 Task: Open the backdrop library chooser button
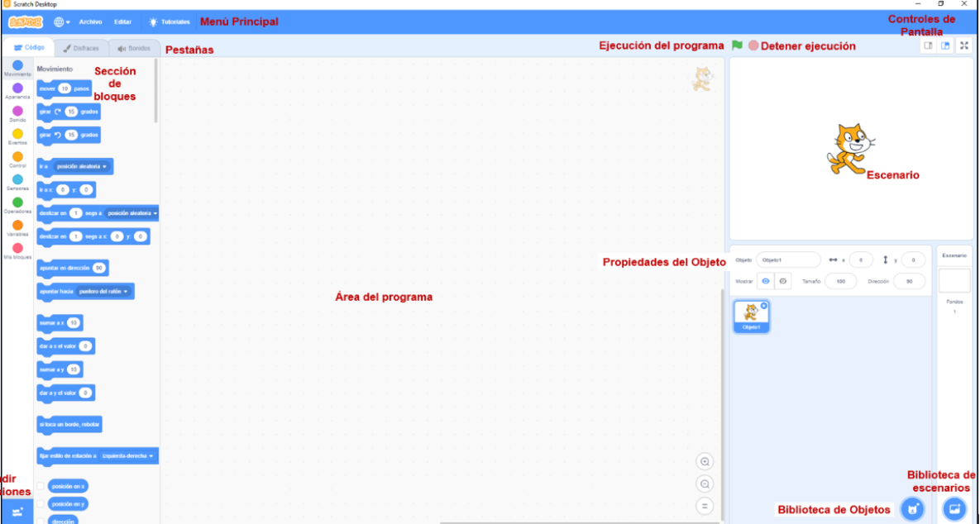point(954,508)
